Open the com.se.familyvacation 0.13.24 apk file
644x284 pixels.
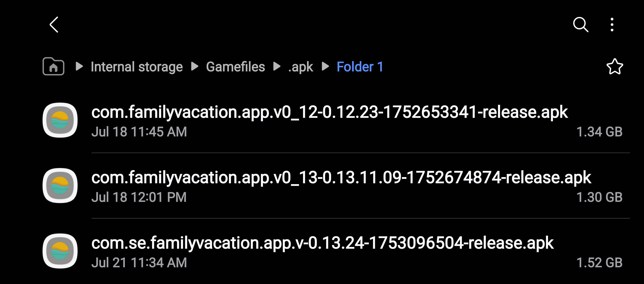click(x=322, y=243)
